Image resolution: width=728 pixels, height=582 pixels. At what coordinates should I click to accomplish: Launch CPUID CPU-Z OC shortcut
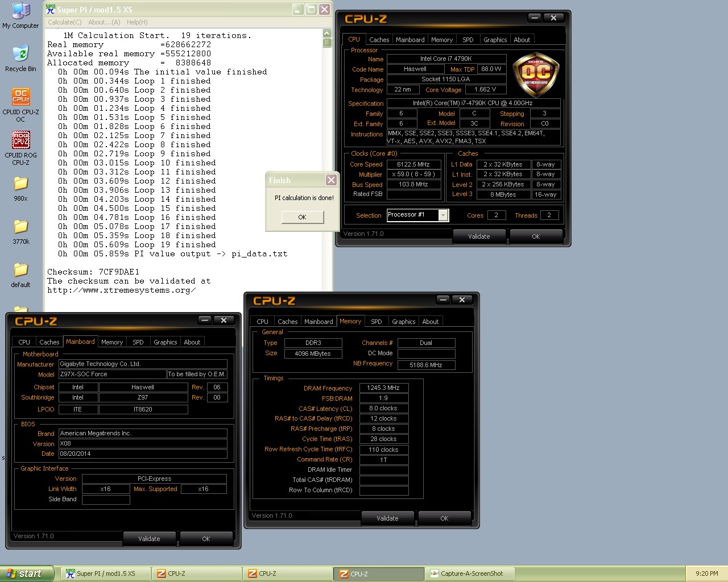click(x=20, y=105)
